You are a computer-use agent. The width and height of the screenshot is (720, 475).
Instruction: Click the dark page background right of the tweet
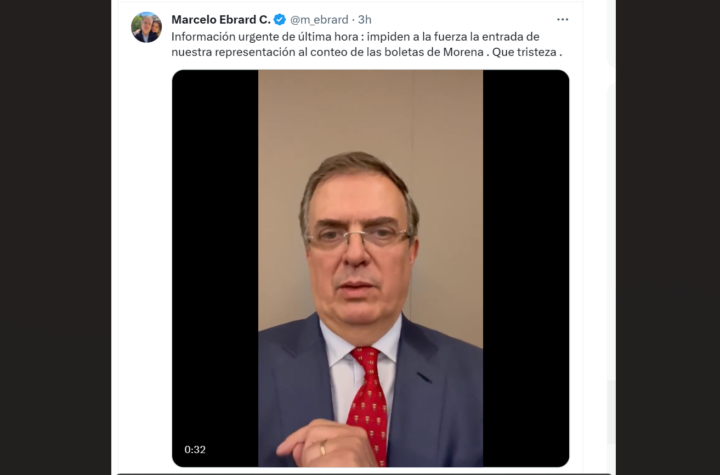pos(668,238)
